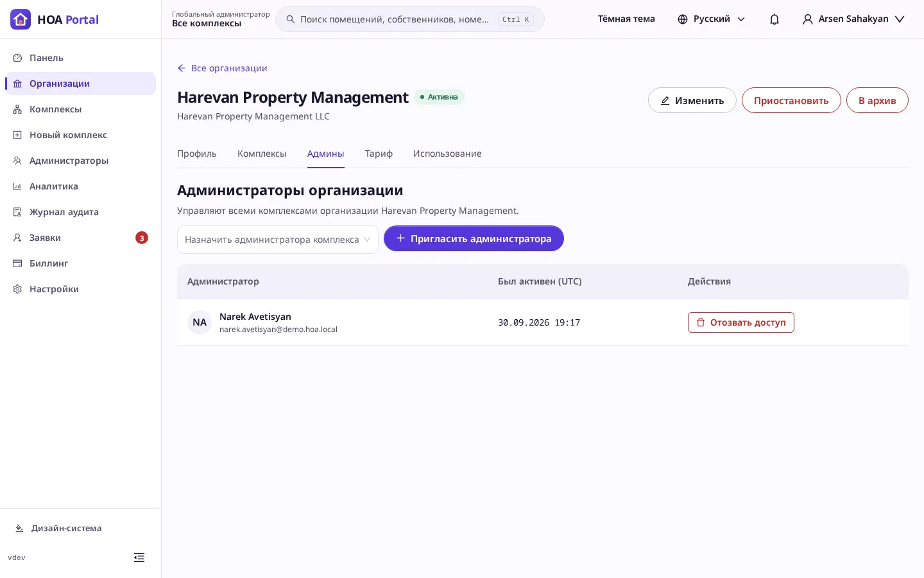Screen dimensions: 924x578
Task: Click the timestamp 30.09.2026 19:17
Action: point(539,322)
